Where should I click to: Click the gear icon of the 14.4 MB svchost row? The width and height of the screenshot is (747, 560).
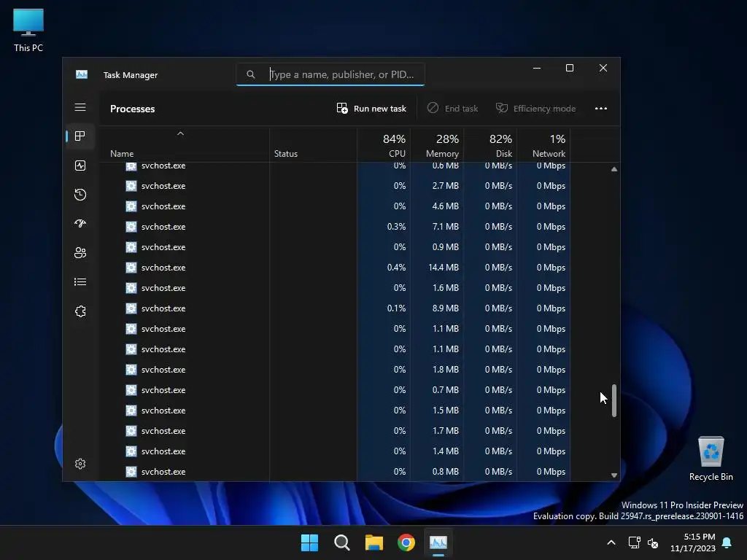point(131,268)
